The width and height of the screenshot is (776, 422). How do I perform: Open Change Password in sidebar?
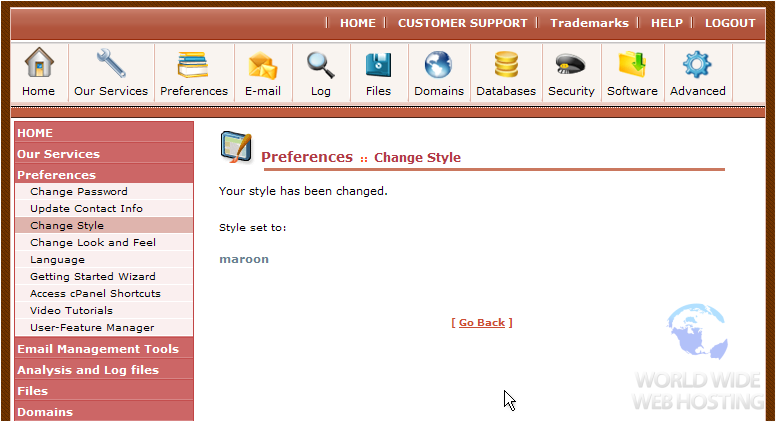(x=104, y=191)
